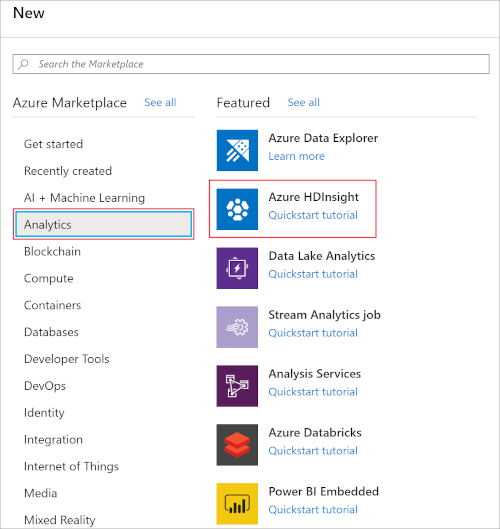Click the search magnifier icon

[23, 64]
